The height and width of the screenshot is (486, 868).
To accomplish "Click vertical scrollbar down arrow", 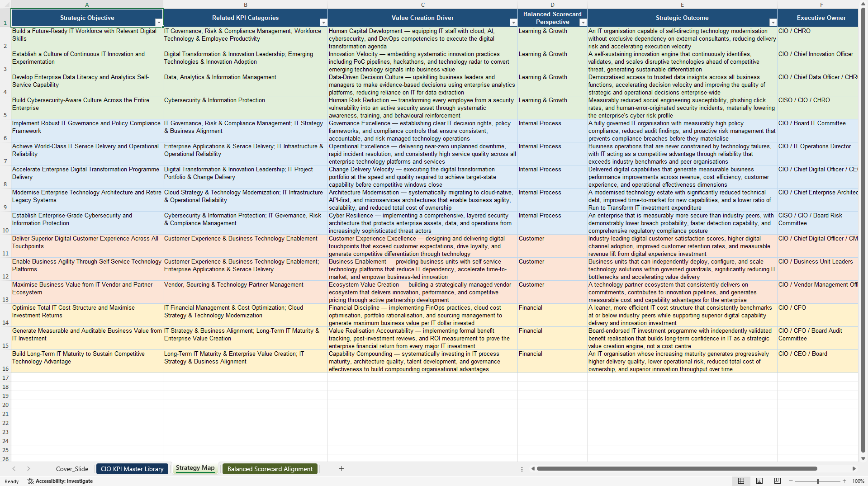I will coord(863,458).
